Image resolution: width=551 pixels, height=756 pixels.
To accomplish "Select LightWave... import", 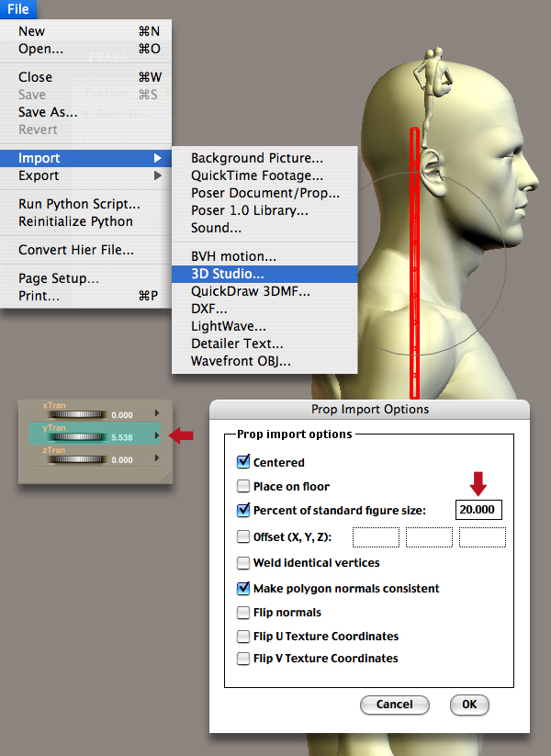I will click(264, 326).
